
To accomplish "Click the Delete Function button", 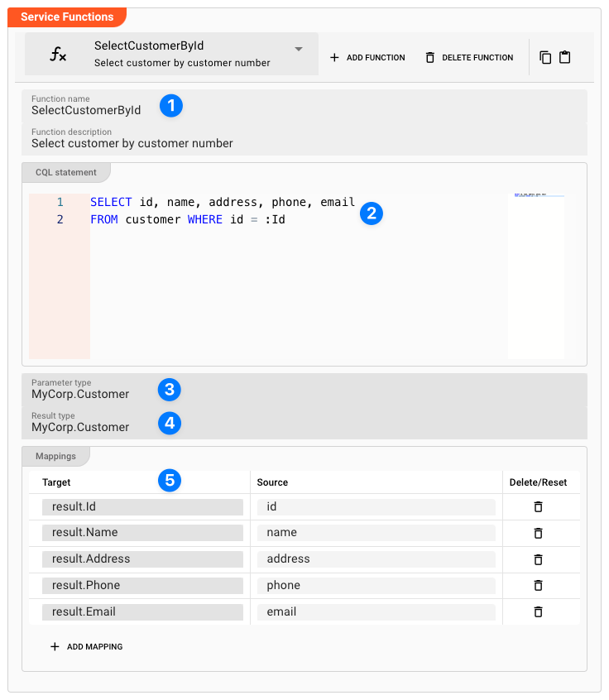I will coord(469,58).
